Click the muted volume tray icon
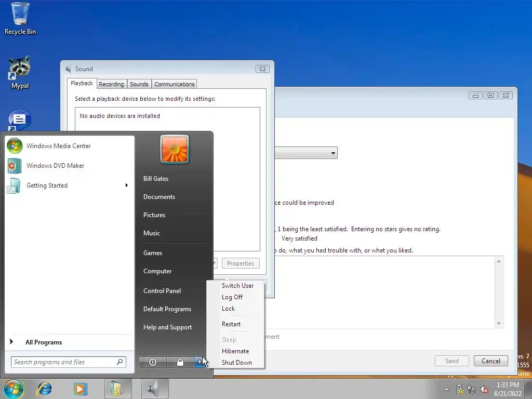Image resolution: width=532 pixels, height=399 pixels. point(484,389)
